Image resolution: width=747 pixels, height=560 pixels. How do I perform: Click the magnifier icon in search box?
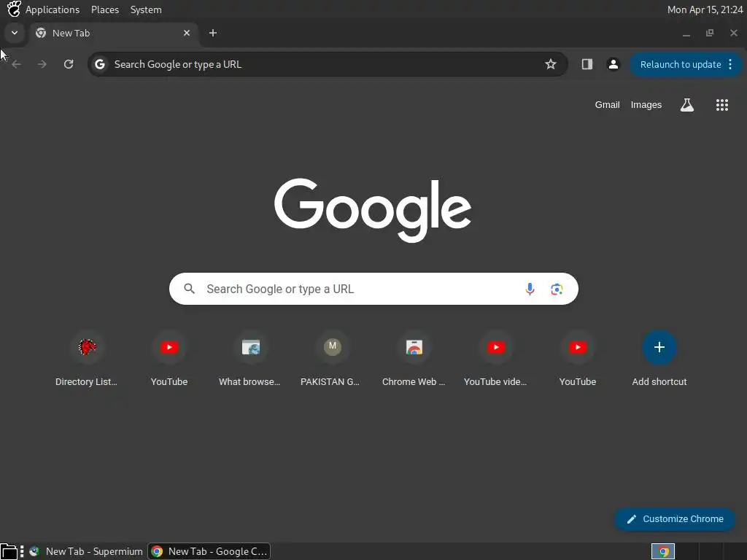click(189, 289)
